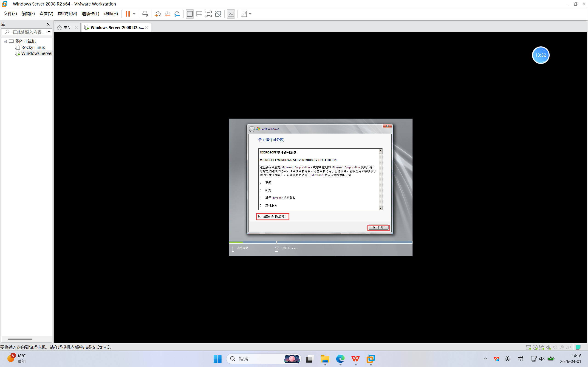Click the 下一步 button in the installer
The width and height of the screenshot is (588, 367).
pyautogui.click(x=378, y=227)
